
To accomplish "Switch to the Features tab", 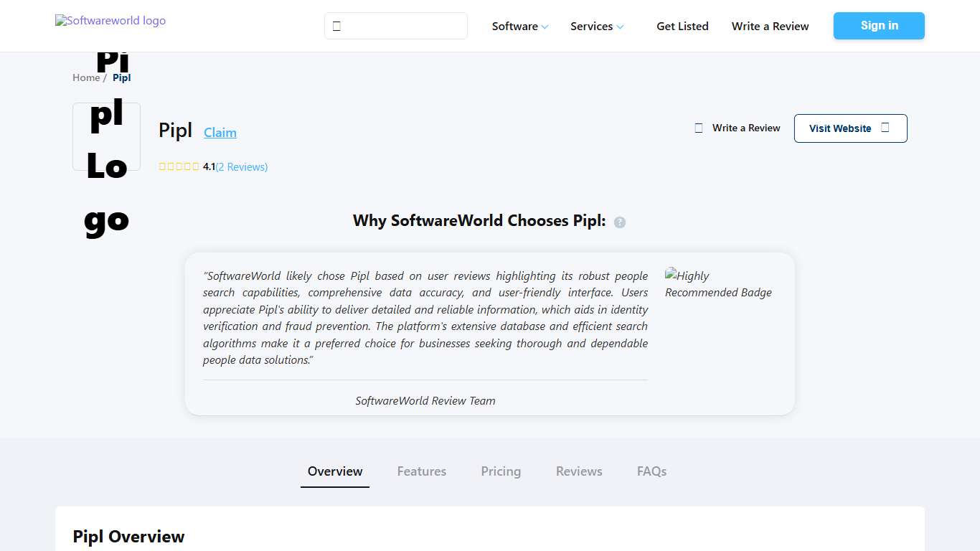I will pyautogui.click(x=422, y=471).
